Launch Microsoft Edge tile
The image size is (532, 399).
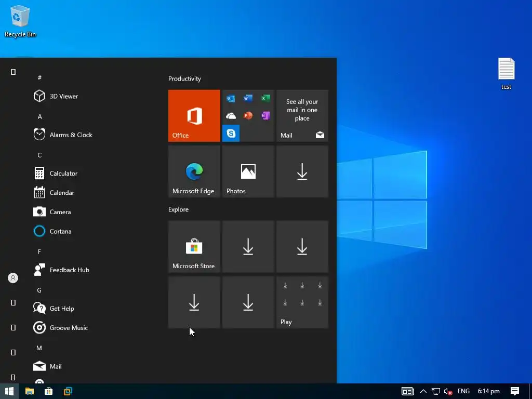[x=194, y=171]
